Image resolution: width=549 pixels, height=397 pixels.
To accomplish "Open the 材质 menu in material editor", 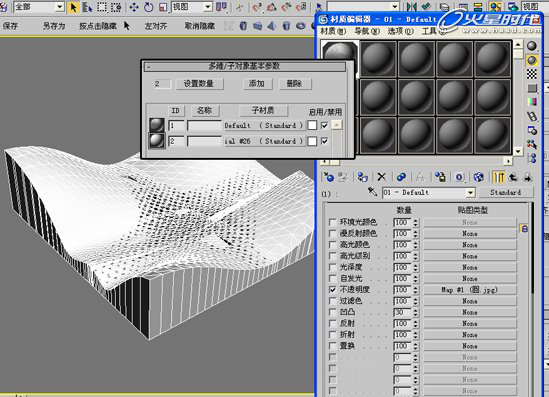I will pyautogui.click(x=333, y=31).
